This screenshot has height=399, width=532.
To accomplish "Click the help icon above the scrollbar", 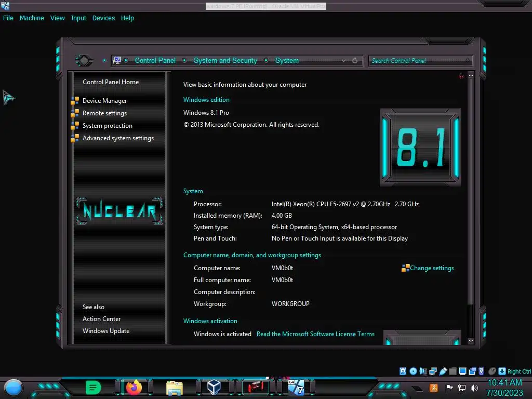I will tap(461, 76).
